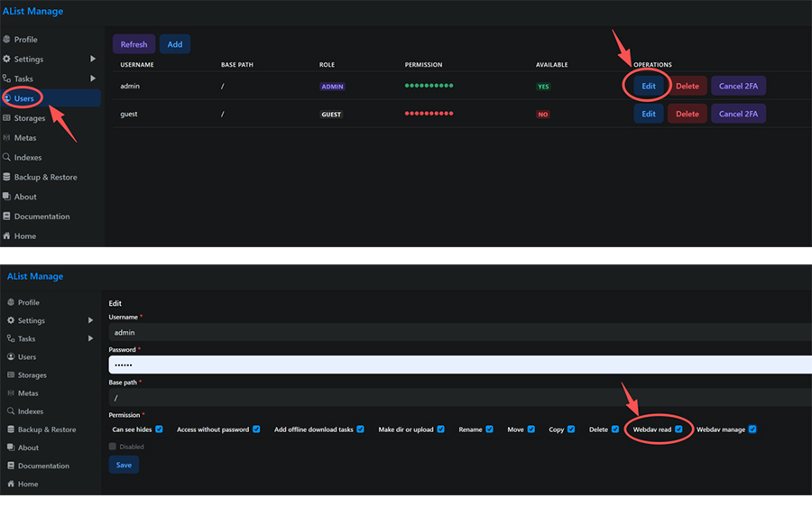Viewport: 812px width, 508px height.
Task: Open Profile icon in the Edit page sidebar
Action: coord(11,302)
